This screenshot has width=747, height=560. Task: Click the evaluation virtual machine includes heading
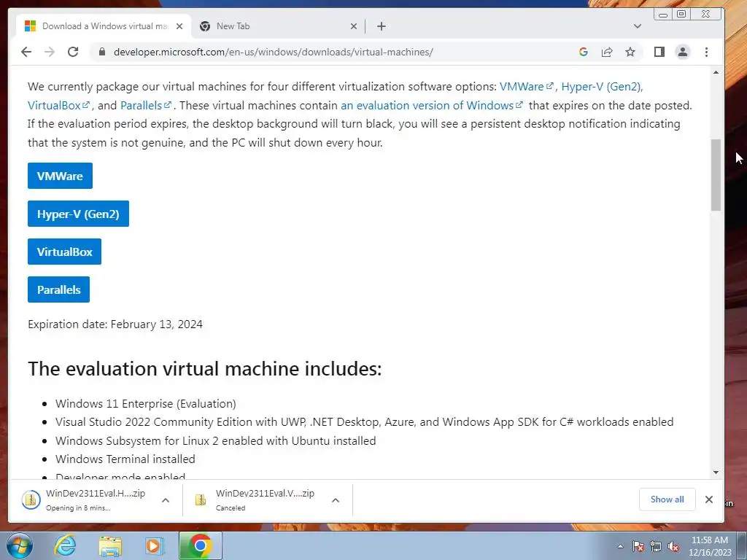click(205, 368)
